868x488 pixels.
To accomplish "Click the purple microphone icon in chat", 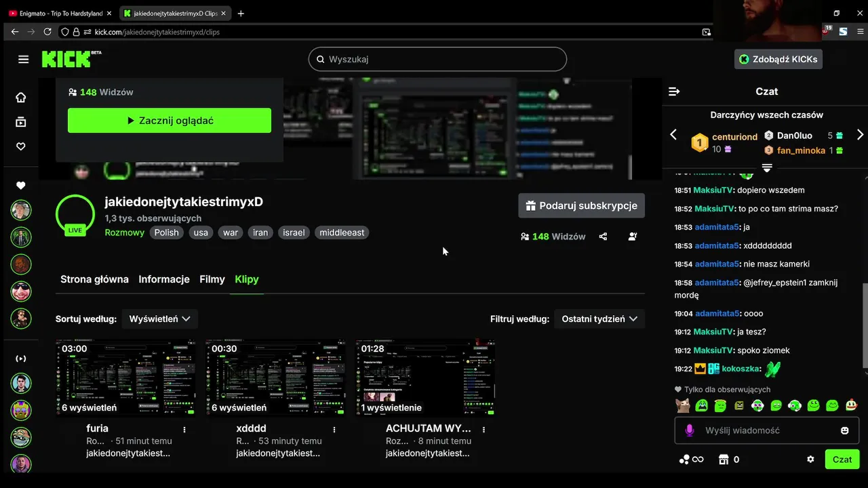I will point(690,430).
